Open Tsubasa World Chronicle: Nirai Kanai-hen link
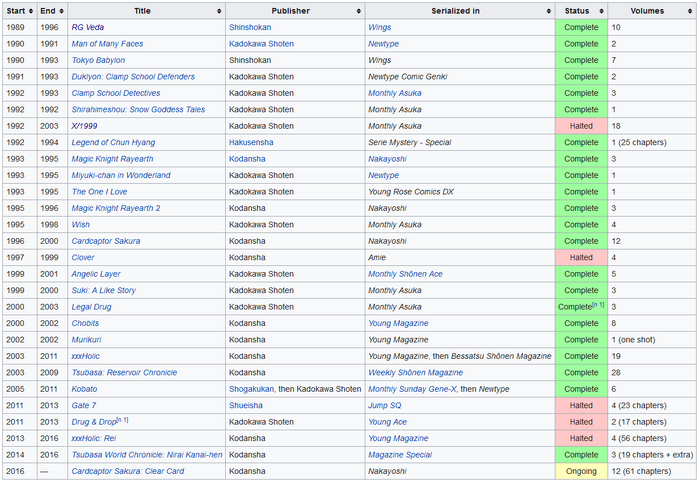Screen dimensions: 700x483 147,455
